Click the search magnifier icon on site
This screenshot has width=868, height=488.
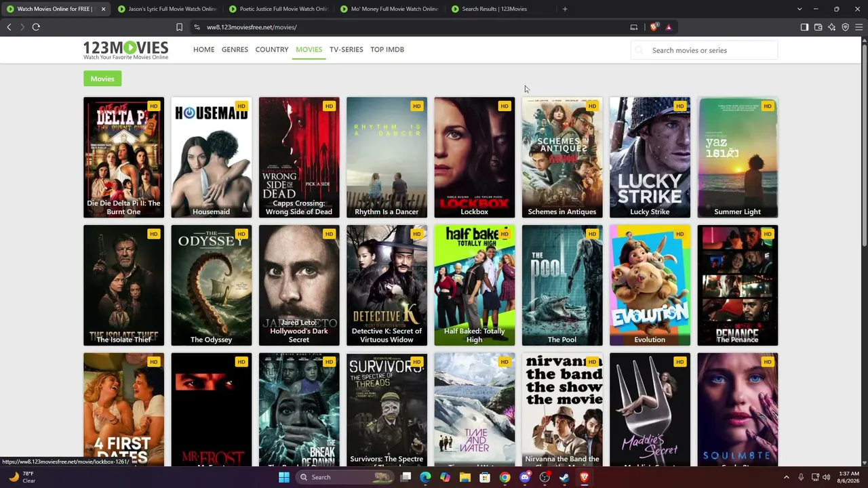pos(638,50)
